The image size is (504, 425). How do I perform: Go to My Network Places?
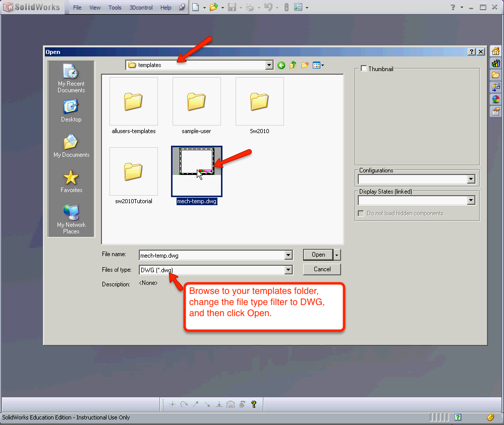point(71,219)
